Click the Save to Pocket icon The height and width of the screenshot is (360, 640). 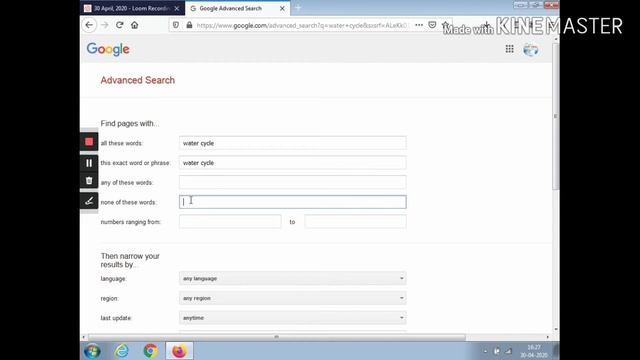tap(432, 25)
